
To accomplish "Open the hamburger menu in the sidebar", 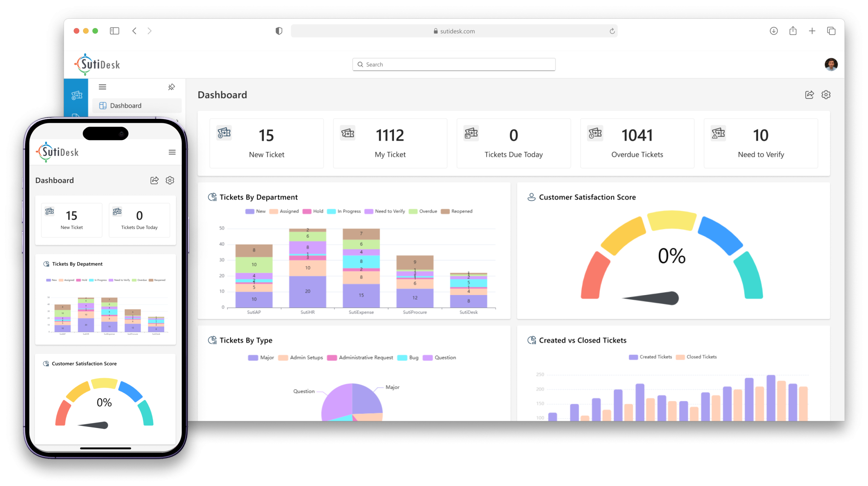I will (x=102, y=87).
